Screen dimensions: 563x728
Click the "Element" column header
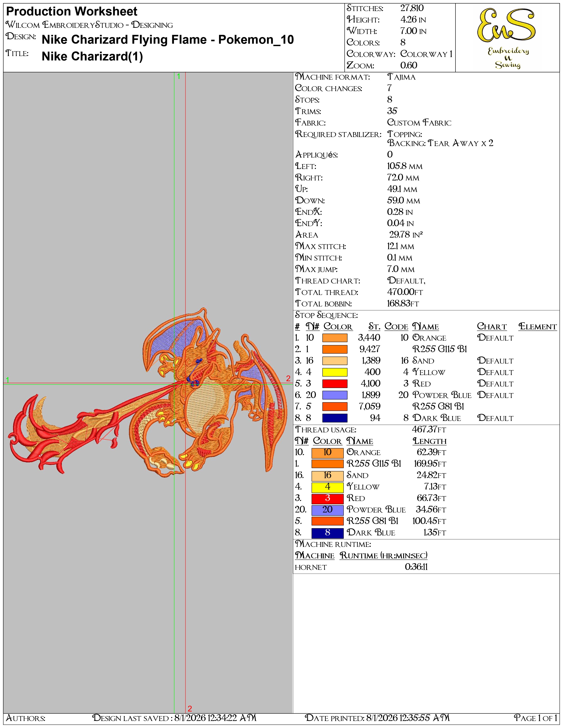[537, 327]
